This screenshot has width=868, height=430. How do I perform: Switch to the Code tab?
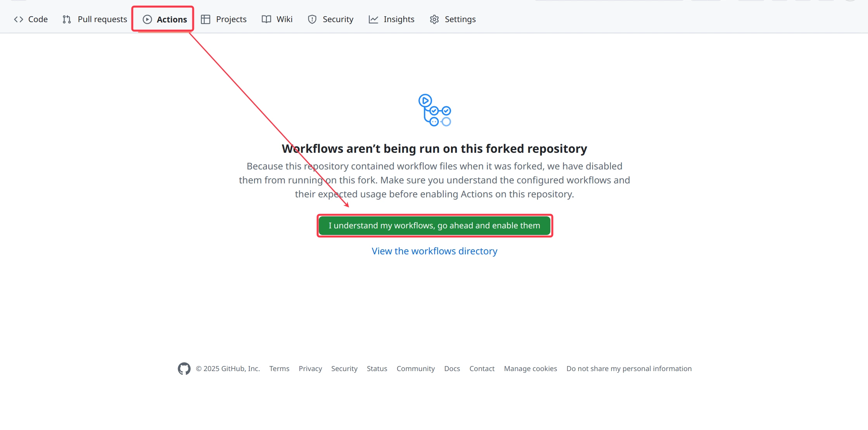[37, 19]
